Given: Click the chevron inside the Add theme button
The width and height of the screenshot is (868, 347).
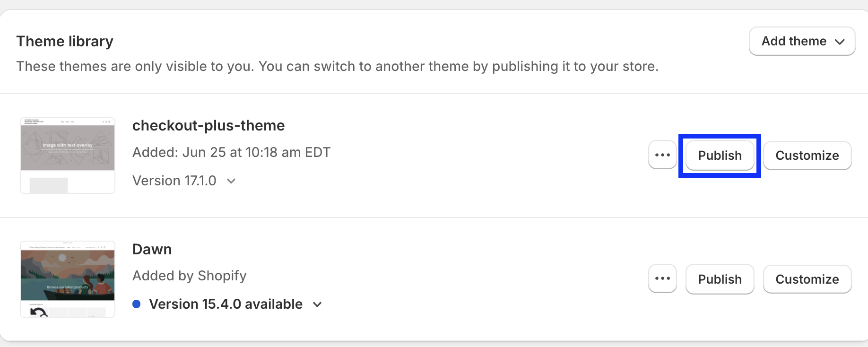Looking at the screenshot, I should point(840,42).
